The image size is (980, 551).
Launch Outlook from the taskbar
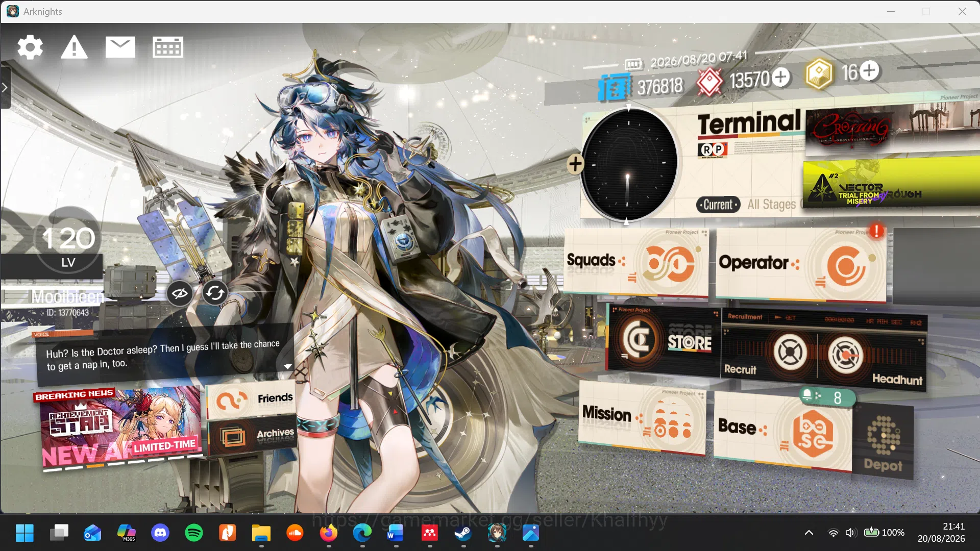92,533
